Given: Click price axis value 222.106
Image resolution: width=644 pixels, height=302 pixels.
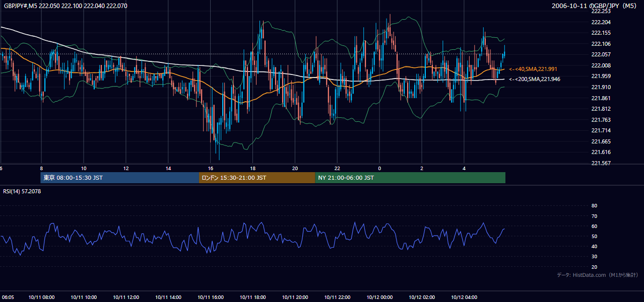Looking at the screenshot, I should click(601, 44).
